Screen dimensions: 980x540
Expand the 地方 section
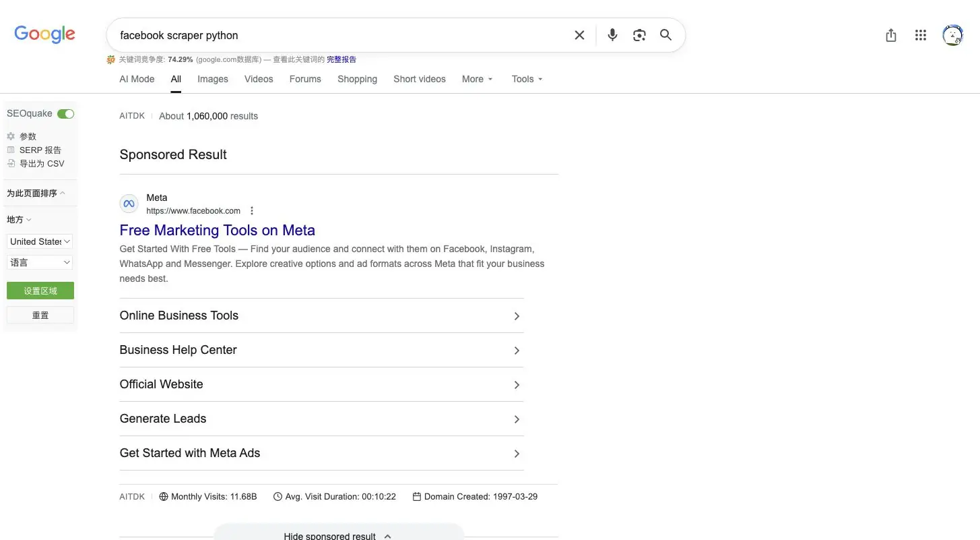click(x=20, y=220)
